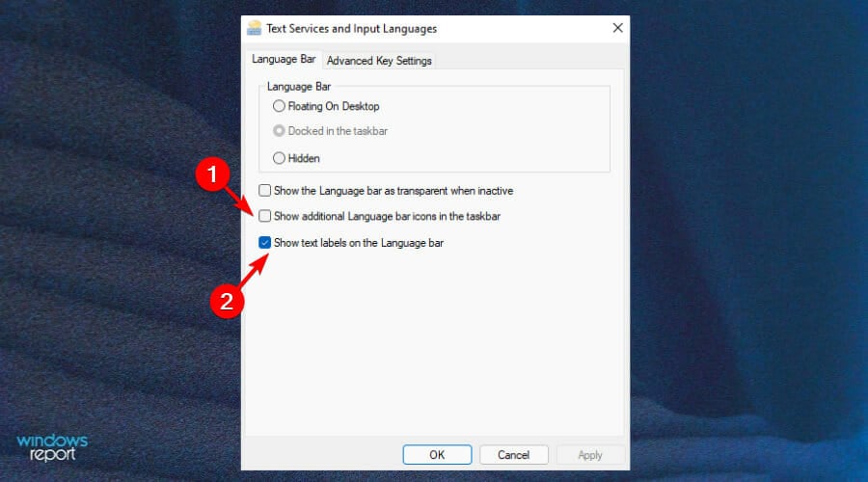Viewport: 868px width, 482px height.
Task: Enable Language bar transparent when inactive checkbox
Action: (x=264, y=190)
